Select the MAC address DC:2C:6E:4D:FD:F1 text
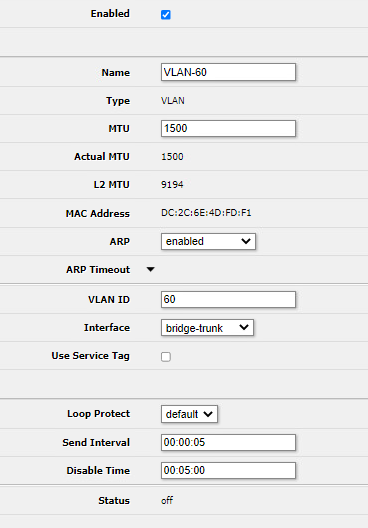 pyautogui.click(x=206, y=213)
